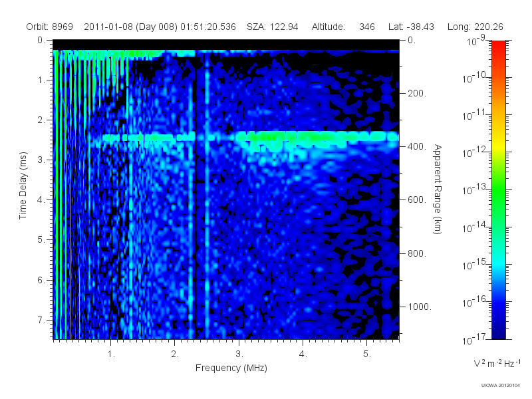Click the 800. tick label on apparent range axis
532x399 pixels.
(x=417, y=253)
